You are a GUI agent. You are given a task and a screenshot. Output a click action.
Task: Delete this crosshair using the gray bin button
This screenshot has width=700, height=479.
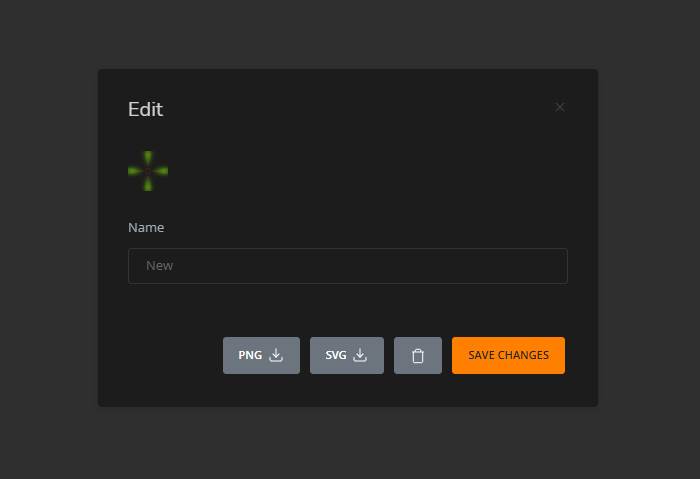click(418, 356)
